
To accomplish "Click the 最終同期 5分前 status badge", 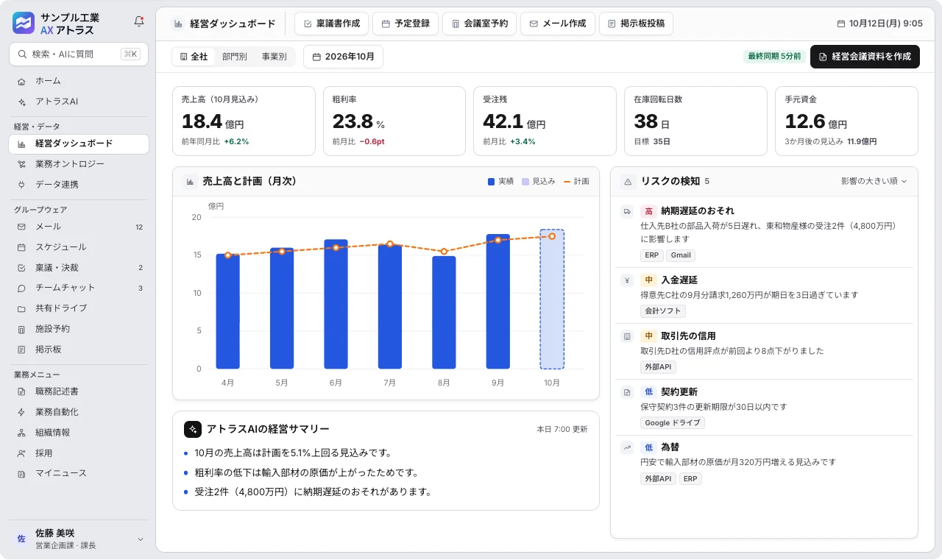I will pyautogui.click(x=774, y=57).
